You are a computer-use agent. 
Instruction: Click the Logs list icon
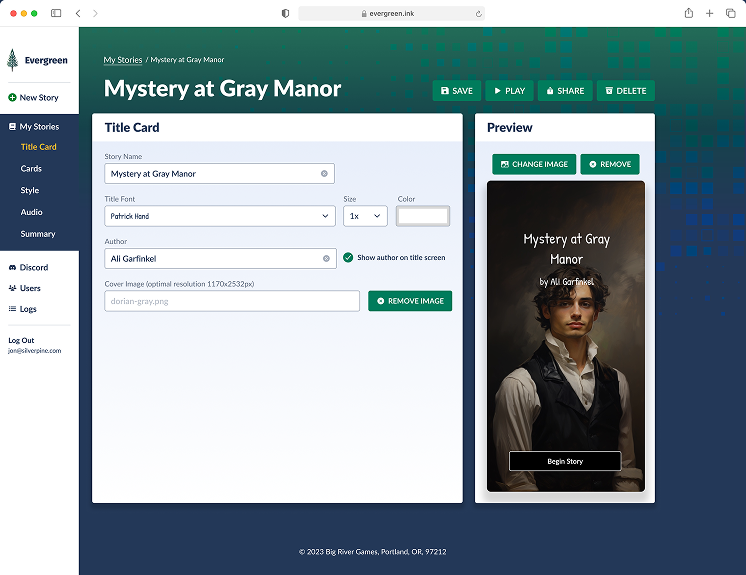tap(12, 309)
